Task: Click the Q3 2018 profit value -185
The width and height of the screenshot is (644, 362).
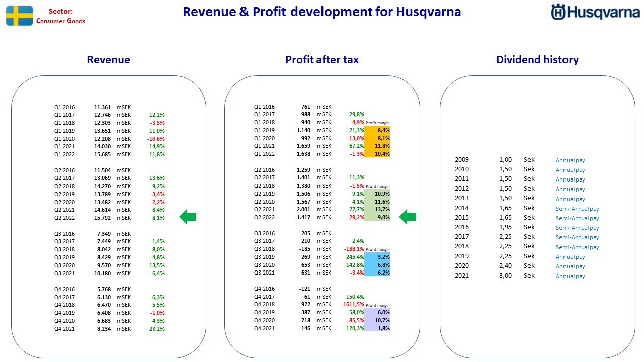Action: click(x=305, y=249)
